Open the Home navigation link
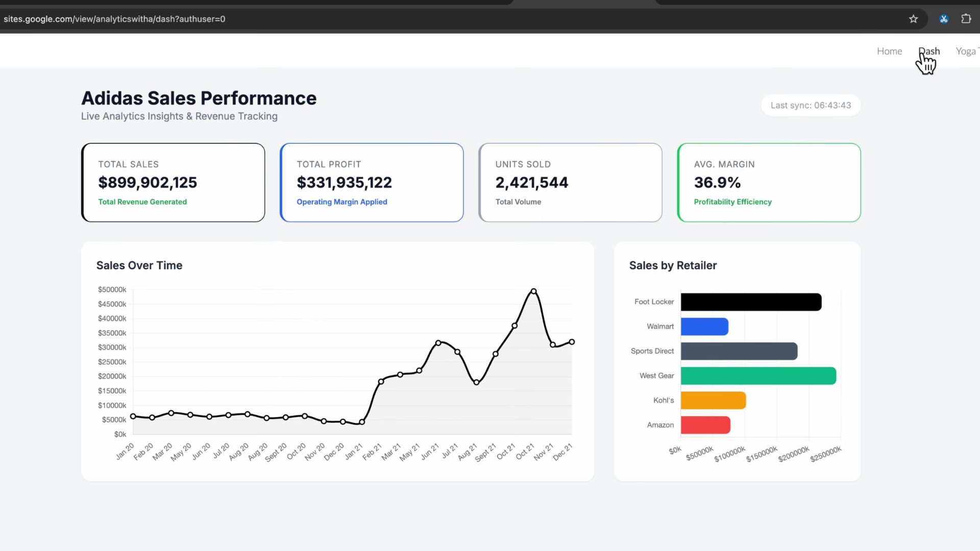Screen dimensions: 980x551 (x=889, y=51)
